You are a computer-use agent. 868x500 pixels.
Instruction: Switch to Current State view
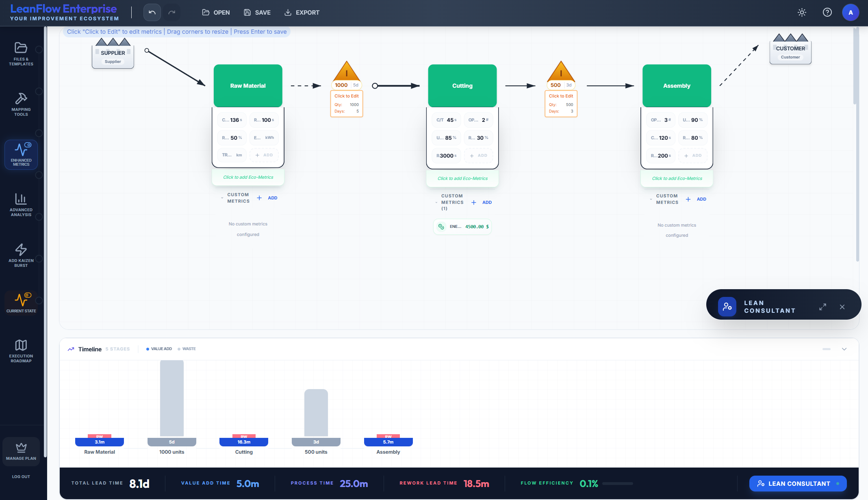point(21,303)
